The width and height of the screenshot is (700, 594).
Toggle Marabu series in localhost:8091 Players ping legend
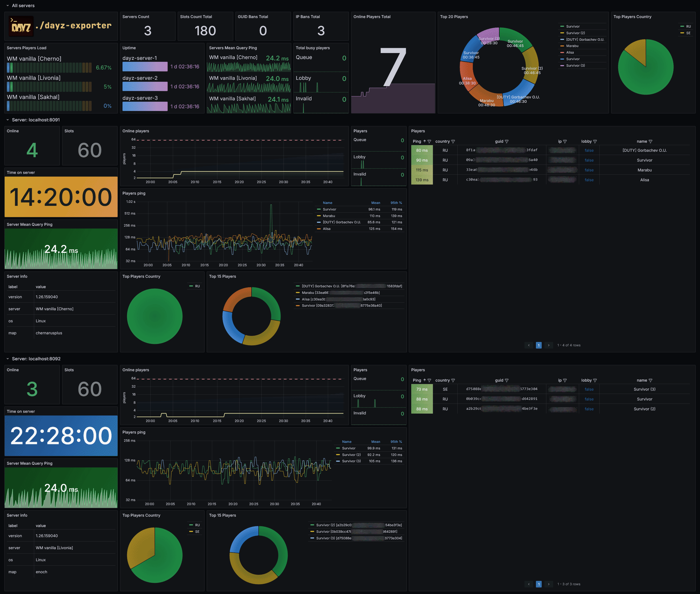[329, 216]
